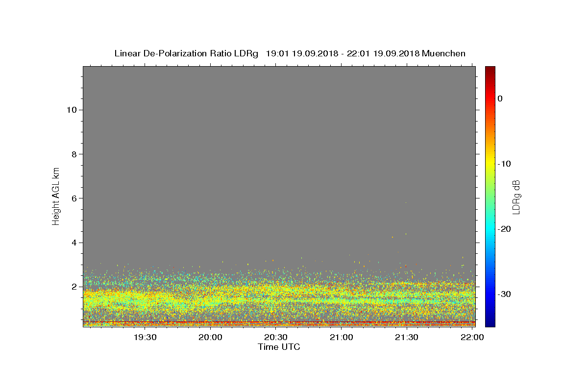Click the colorbar value -20
Screen dimensions: 588x392
click(x=505, y=229)
